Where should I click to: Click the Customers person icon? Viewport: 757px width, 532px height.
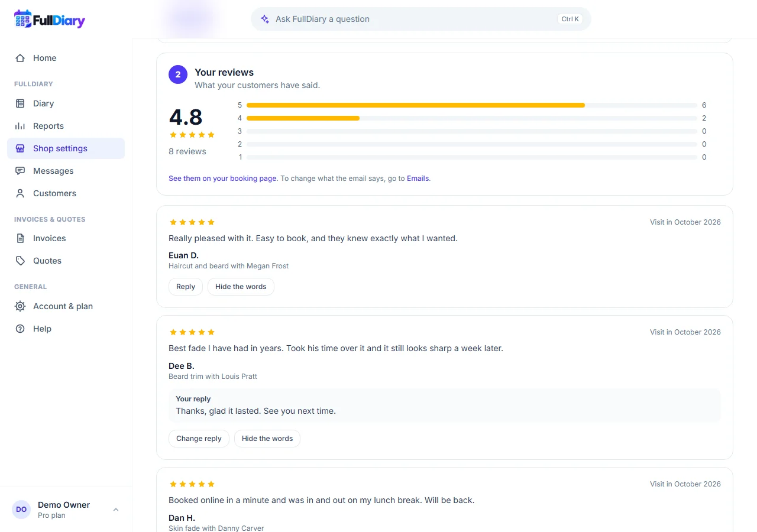pyautogui.click(x=20, y=193)
